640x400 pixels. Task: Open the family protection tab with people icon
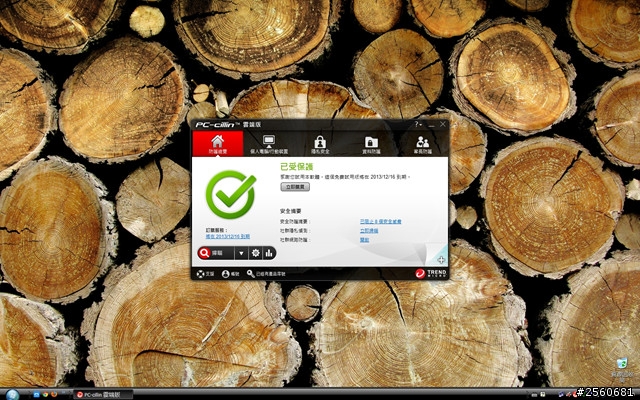(x=422, y=144)
